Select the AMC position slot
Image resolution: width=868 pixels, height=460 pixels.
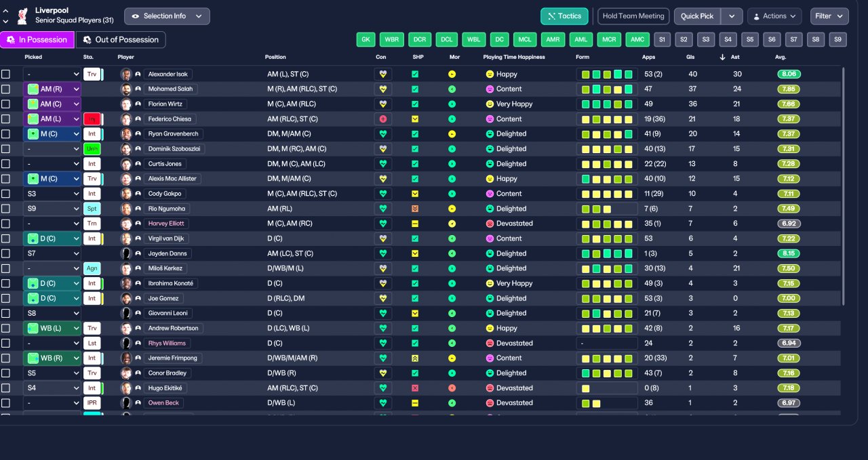[x=637, y=39]
